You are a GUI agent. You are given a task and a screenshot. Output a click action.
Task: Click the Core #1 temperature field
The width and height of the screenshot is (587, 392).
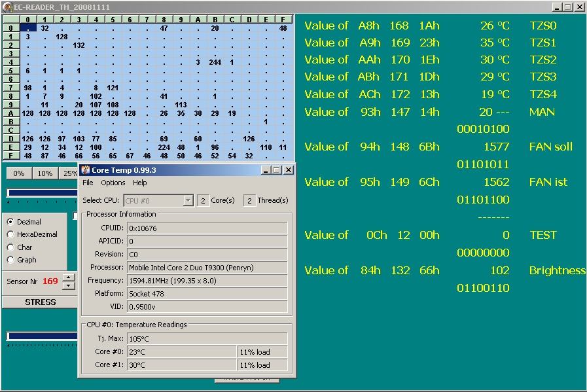tap(182, 365)
